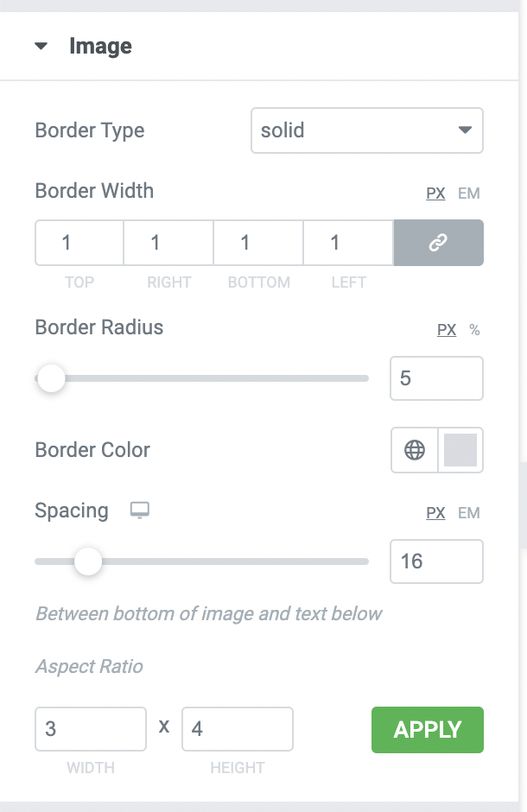Switch Border Radius unit to percent

pyautogui.click(x=474, y=330)
